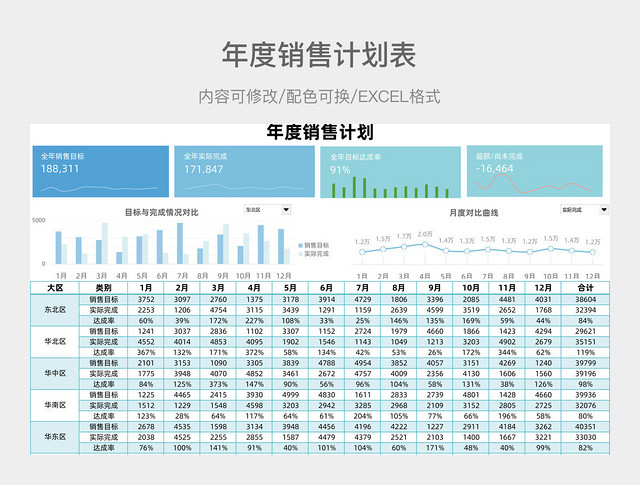
Task: Select the 合计 column header
Action: (585, 288)
